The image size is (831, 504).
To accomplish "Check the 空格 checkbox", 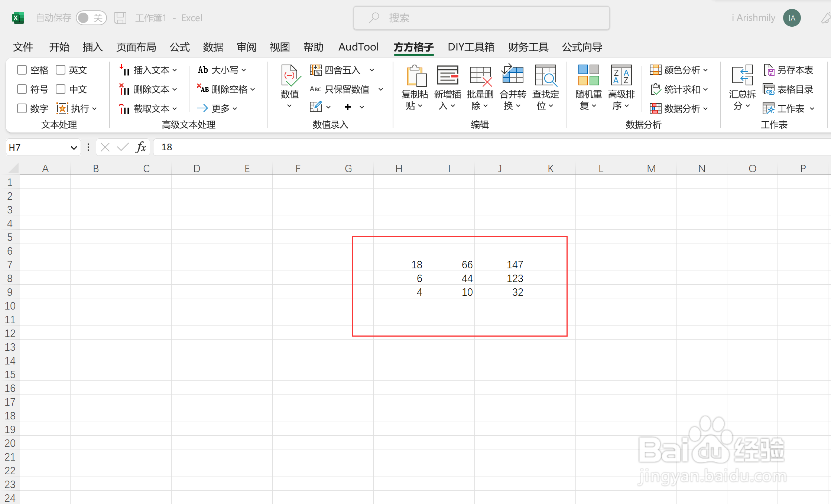I will click(22, 70).
